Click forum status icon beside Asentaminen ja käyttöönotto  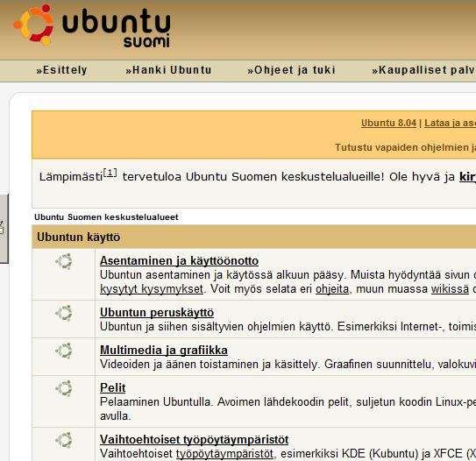coord(64,261)
